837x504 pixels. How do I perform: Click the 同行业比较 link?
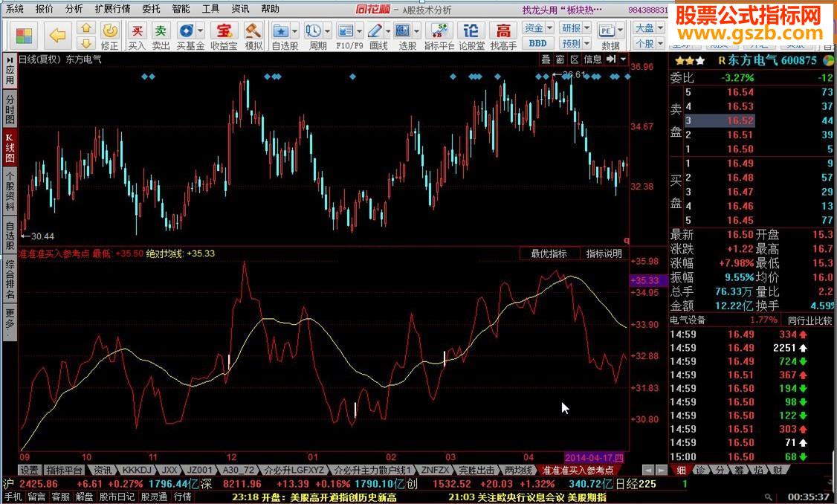coord(809,320)
